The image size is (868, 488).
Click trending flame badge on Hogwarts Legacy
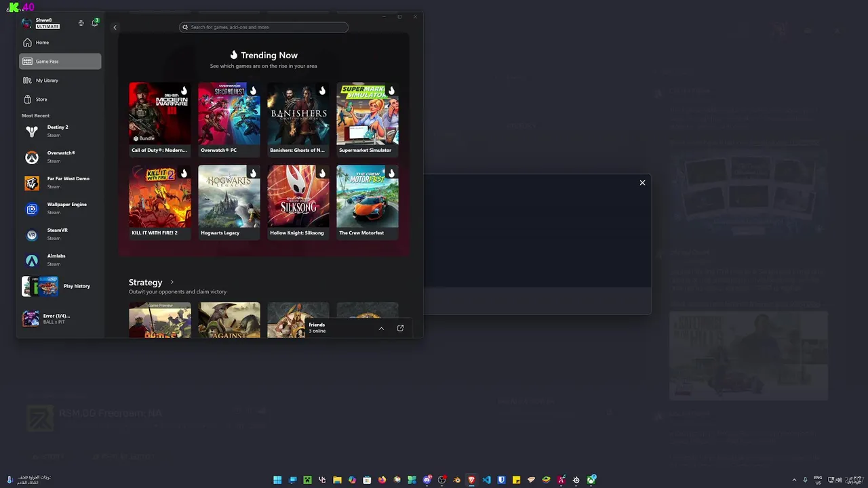click(x=253, y=174)
